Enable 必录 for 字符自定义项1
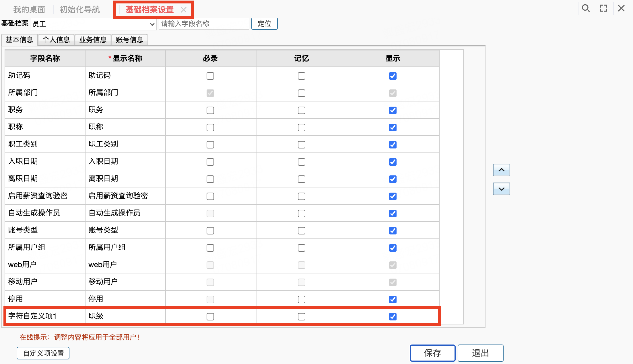 210,317
